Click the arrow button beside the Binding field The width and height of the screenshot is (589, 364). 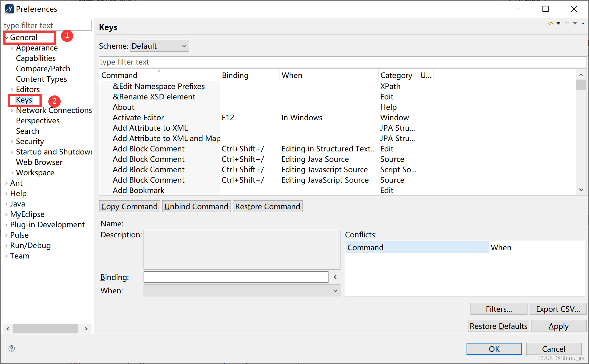[335, 277]
